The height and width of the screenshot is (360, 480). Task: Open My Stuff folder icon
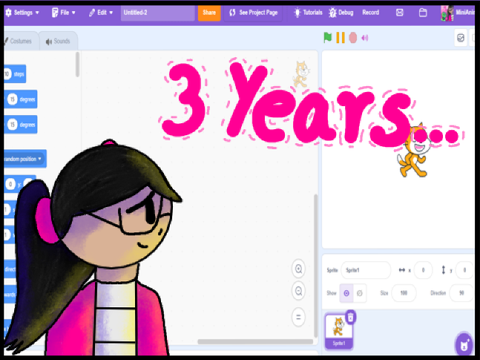click(423, 13)
